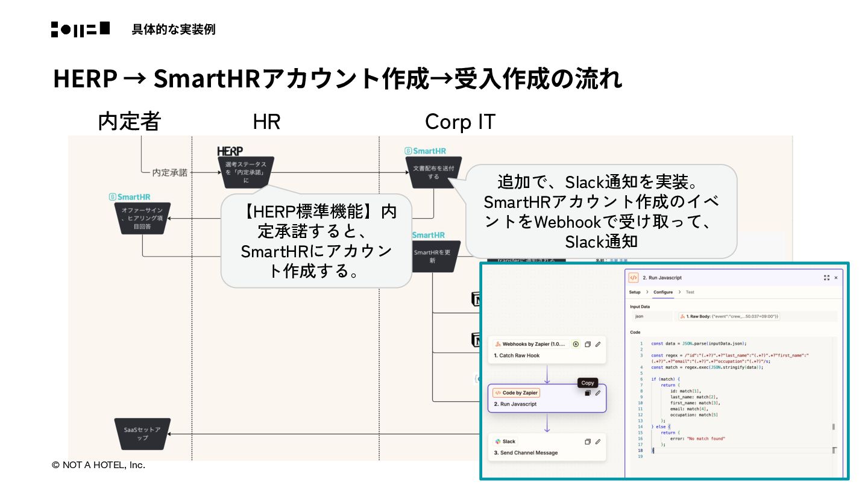This screenshot has height=488, width=868.
Task: Close the Run Javascript panel
Action: [836, 278]
